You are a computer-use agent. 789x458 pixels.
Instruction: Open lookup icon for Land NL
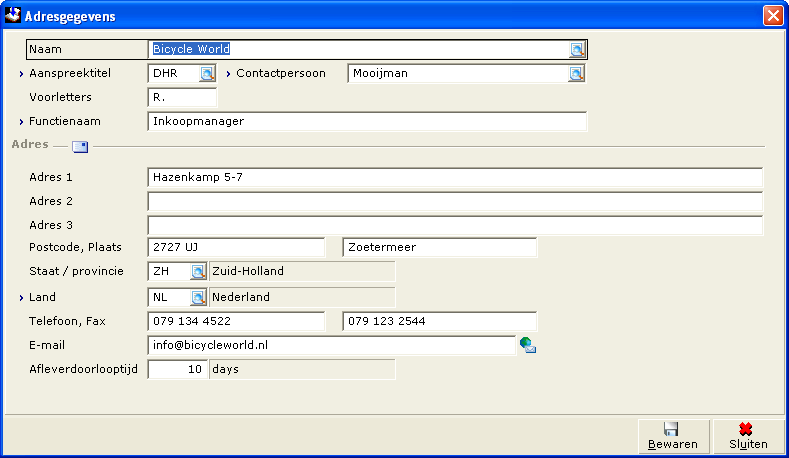198,297
